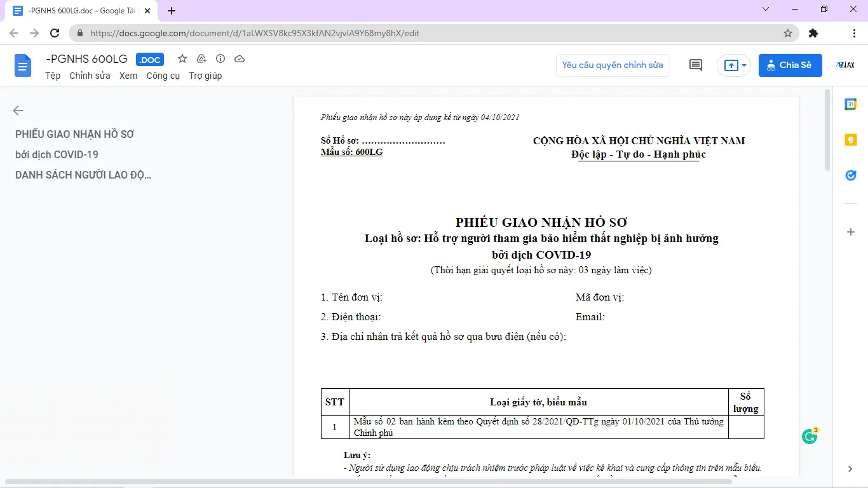This screenshot has height=488, width=868.
Task: Open Chrome's three-dot menu
Action: click(x=854, y=32)
